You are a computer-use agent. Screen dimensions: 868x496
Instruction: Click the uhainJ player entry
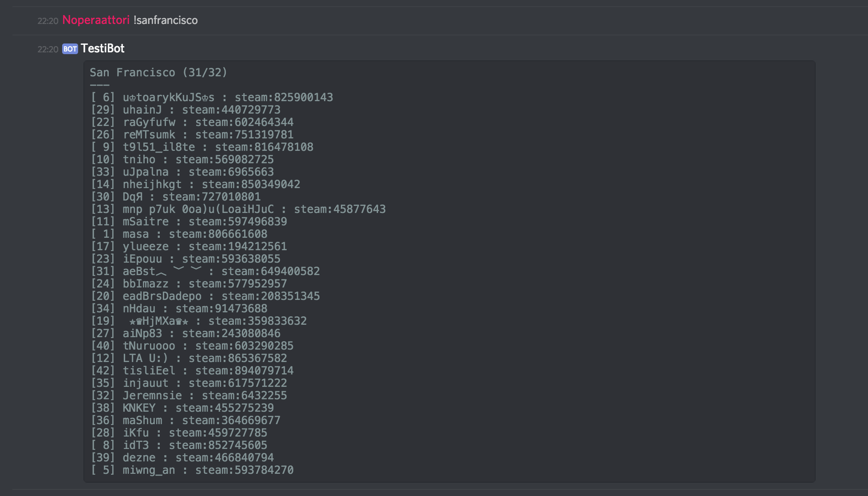142,110
